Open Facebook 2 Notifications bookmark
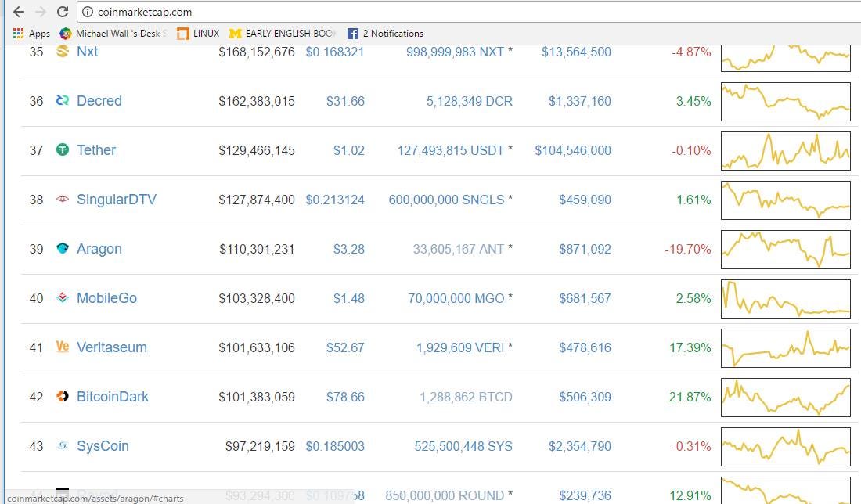 (385, 34)
